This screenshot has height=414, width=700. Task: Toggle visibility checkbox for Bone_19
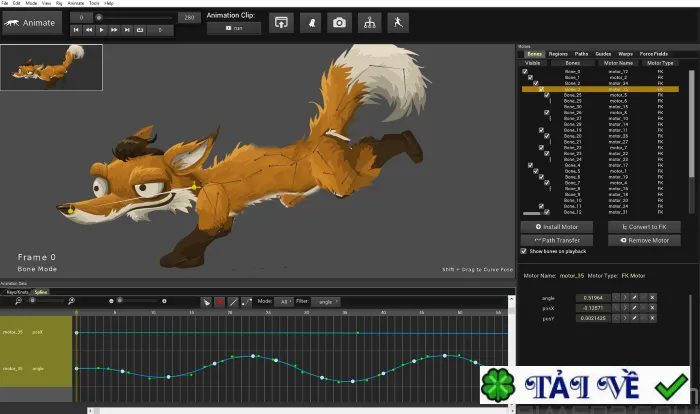(541, 130)
